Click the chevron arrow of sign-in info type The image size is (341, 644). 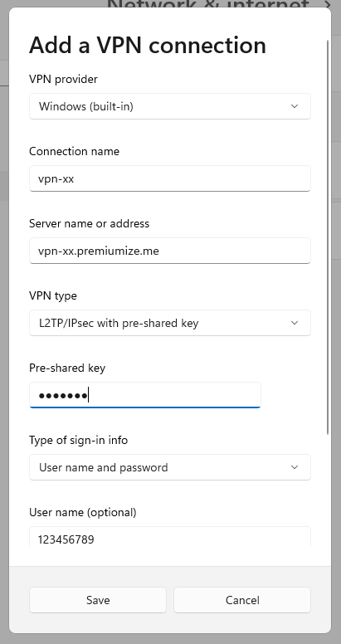pos(295,467)
